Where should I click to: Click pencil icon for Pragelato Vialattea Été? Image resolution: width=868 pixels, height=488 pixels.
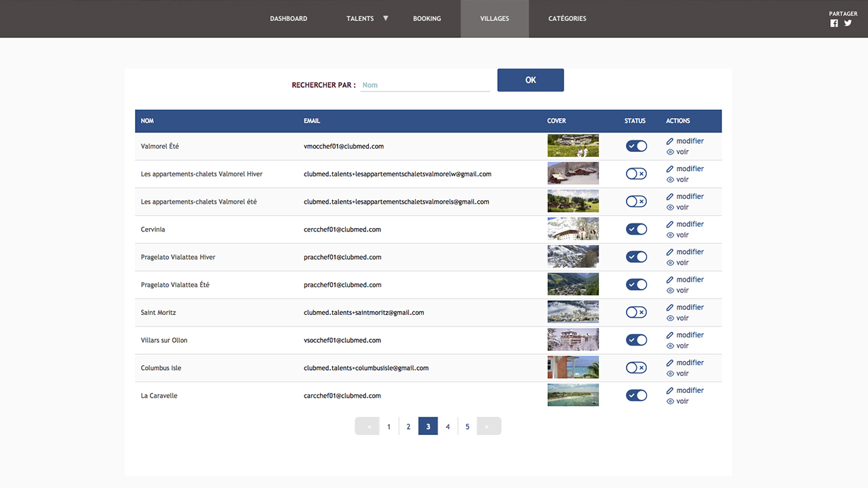point(670,280)
